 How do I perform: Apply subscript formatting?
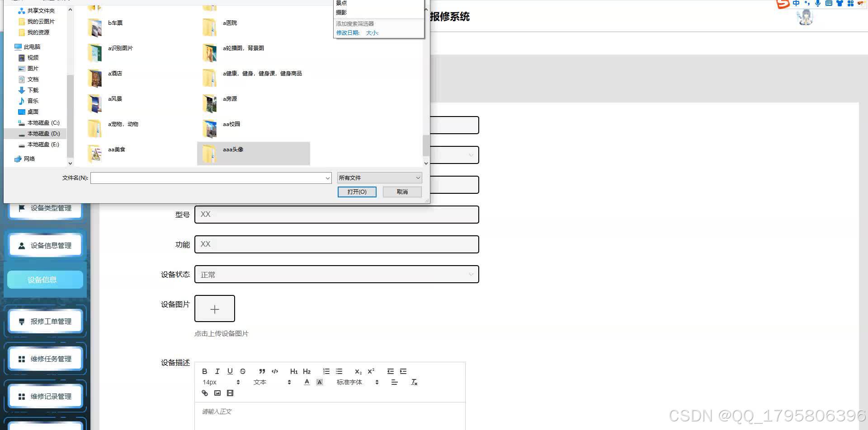coord(358,371)
